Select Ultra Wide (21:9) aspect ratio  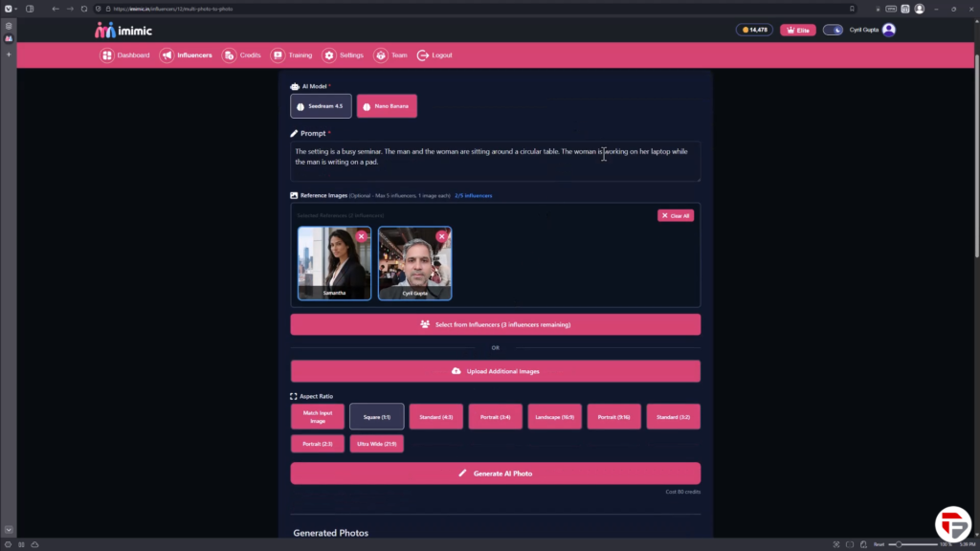pyautogui.click(x=376, y=444)
